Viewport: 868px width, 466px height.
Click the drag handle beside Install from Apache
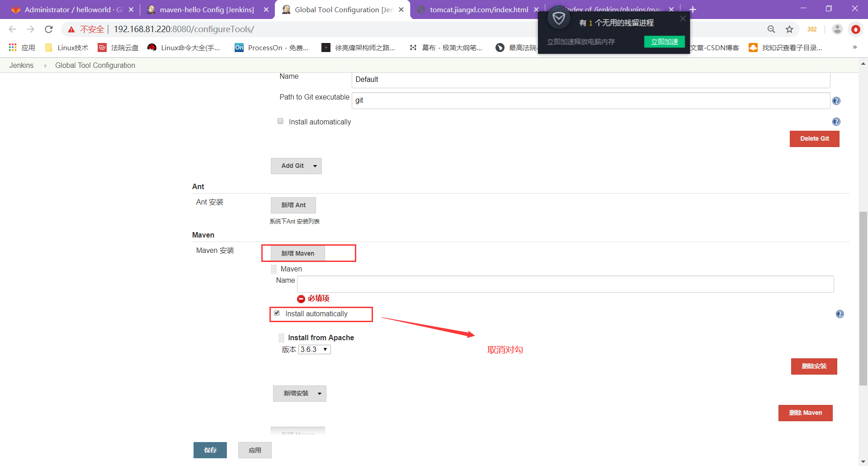(281, 338)
